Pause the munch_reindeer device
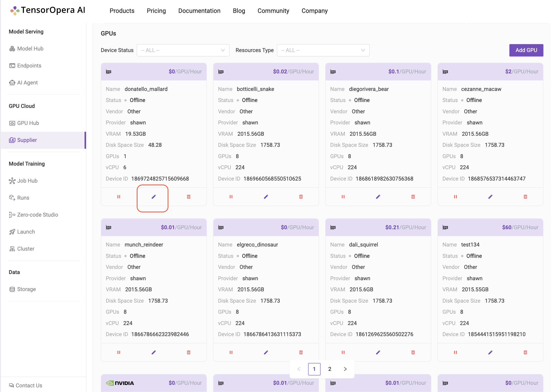Viewport: 551px width, 392px height. (119, 352)
